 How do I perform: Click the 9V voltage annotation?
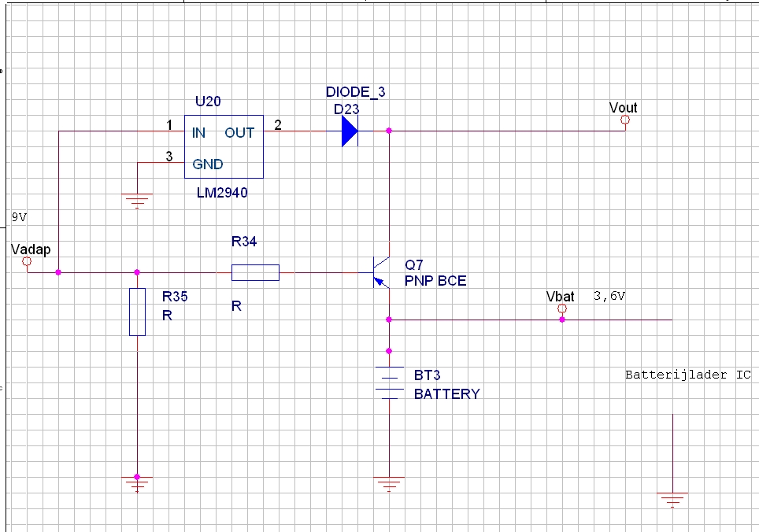tap(20, 216)
